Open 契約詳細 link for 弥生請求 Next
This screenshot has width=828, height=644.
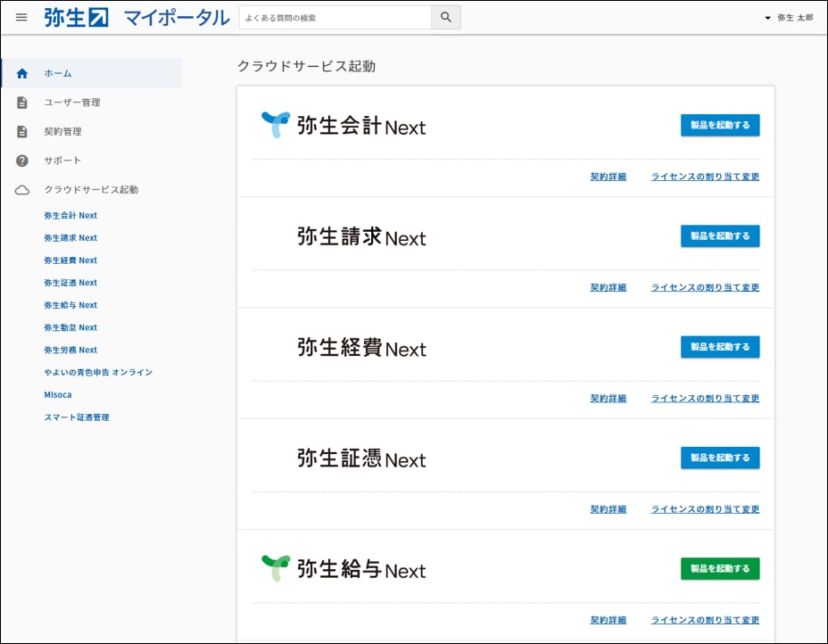pos(608,287)
